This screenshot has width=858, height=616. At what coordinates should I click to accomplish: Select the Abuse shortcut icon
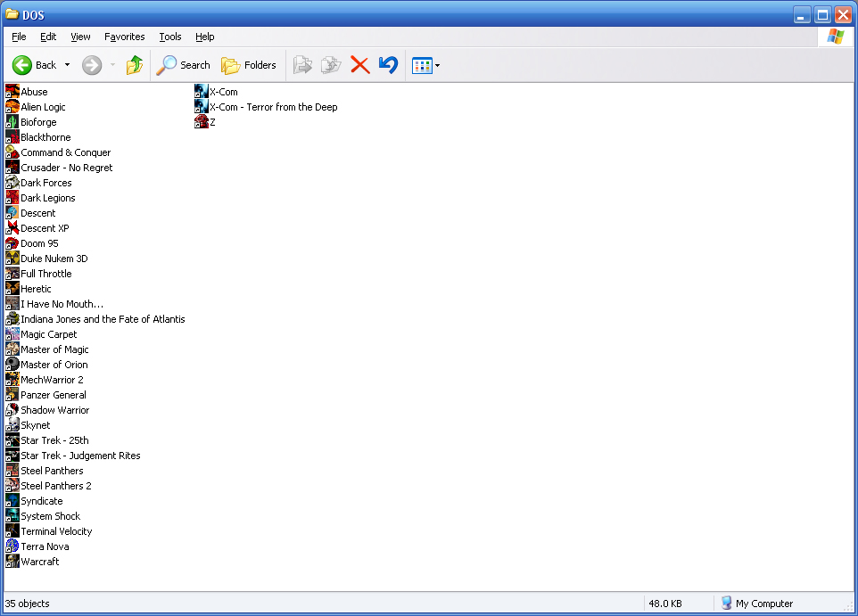[x=12, y=91]
